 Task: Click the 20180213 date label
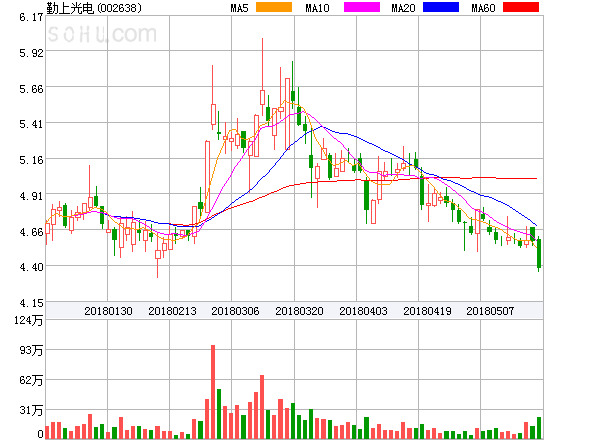pyautogui.click(x=172, y=311)
